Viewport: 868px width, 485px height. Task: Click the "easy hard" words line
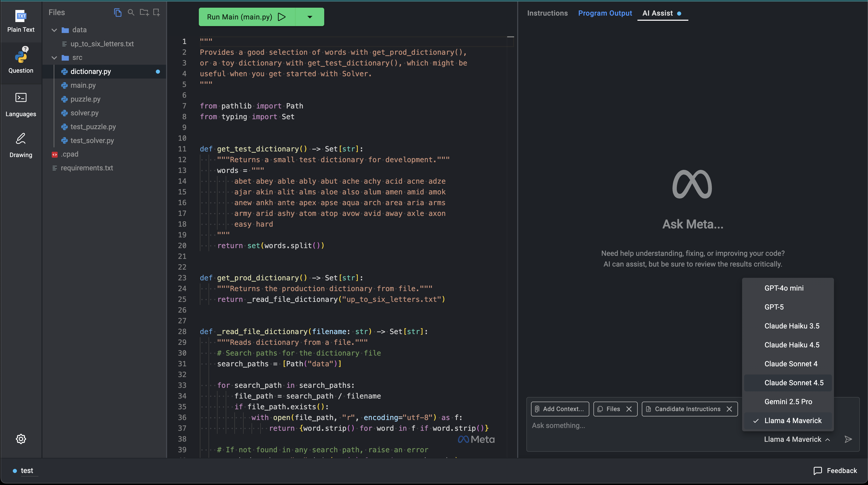(253, 224)
